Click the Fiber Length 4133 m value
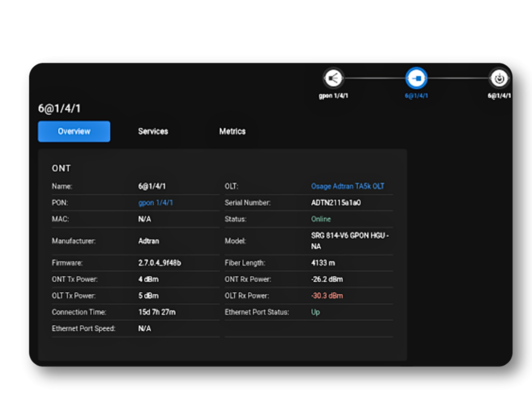Image resolution: width=532 pixels, height=411 pixels. pyautogui.click(x=323, y=263)
